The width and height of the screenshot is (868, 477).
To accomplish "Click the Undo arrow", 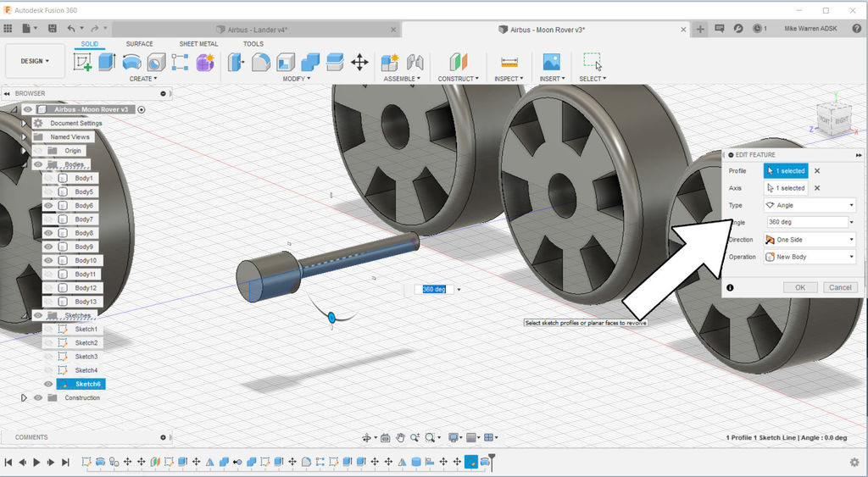I will 71,28.
